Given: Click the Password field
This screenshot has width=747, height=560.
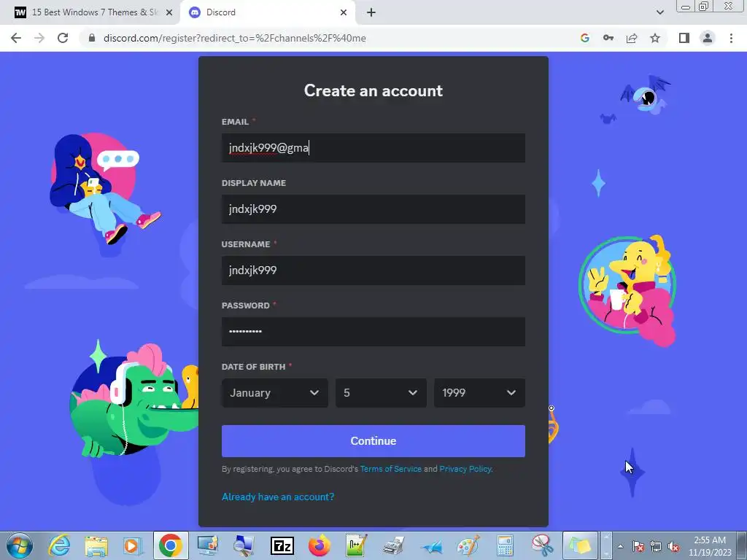Looking at the screenshot, I should tap(373, 332).
